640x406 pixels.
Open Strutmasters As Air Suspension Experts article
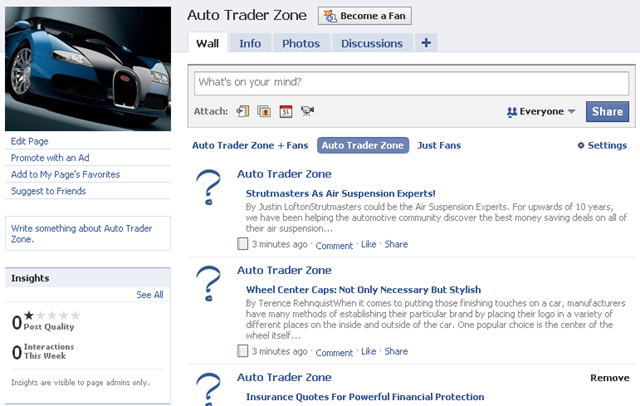(340, 193)
